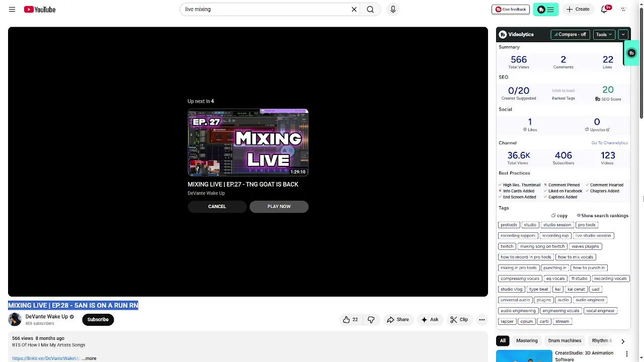This screenshot has width=644, height=362.
Task: Start voice search with the microphone icon
Action: (x=393, y=9)
